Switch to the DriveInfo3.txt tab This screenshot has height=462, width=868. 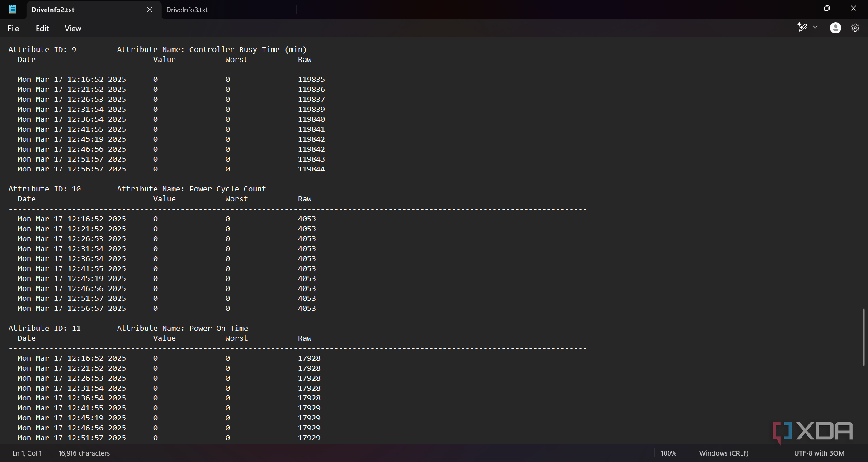pyautogui.click(x=187, y=10)
